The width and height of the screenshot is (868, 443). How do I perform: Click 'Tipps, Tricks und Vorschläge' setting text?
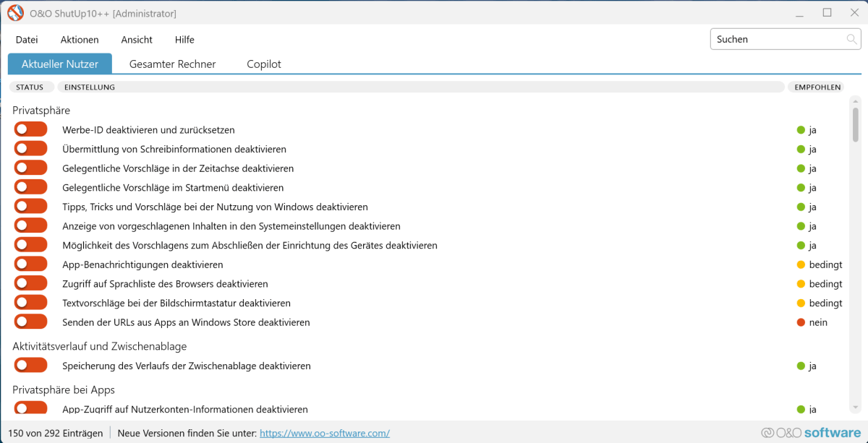tap(215, 207)
